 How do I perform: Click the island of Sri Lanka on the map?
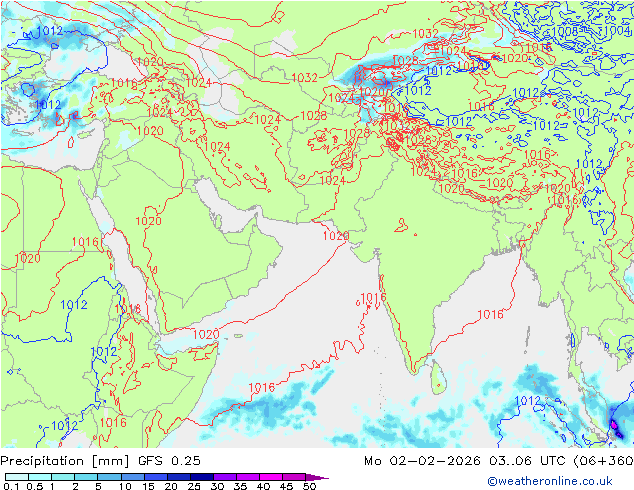click(x=437, y=377)
